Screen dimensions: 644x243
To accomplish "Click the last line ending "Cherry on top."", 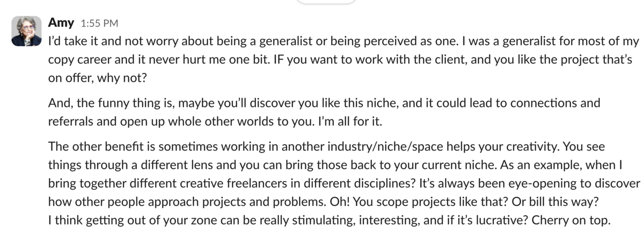I will tap(330, 219).
